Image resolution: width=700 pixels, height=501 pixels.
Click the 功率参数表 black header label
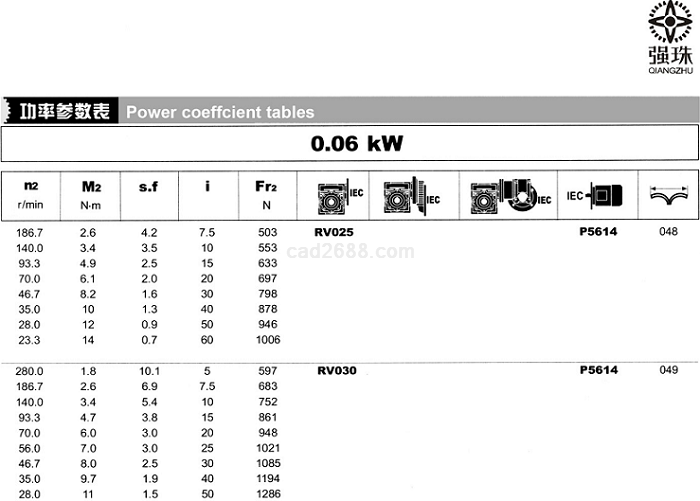pyautogui.click(x=61, y=111)
